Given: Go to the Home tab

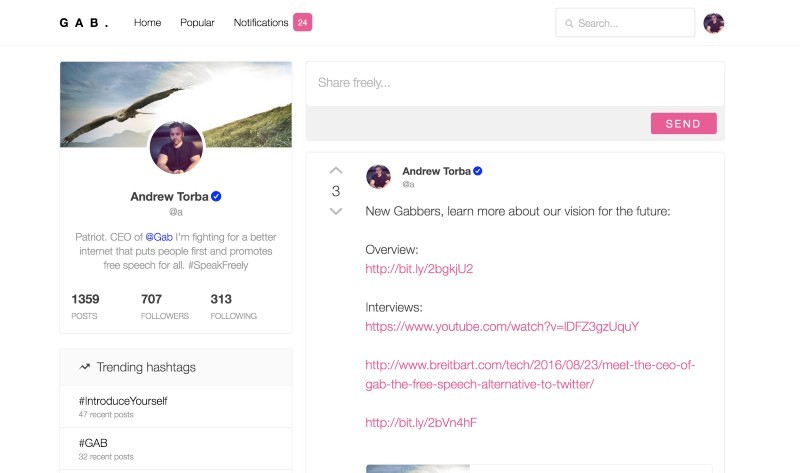Looking at the screenshot, I should click(x=147, y=22).
